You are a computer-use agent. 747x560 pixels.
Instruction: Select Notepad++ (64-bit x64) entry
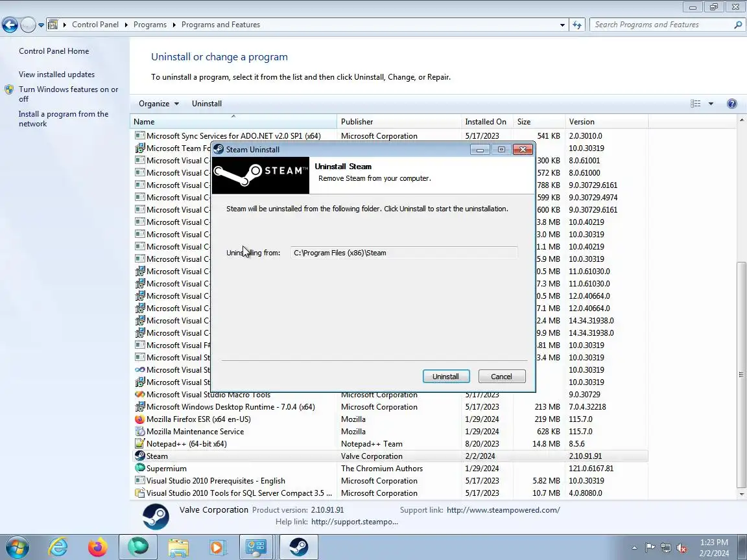[x=390, y=444]
